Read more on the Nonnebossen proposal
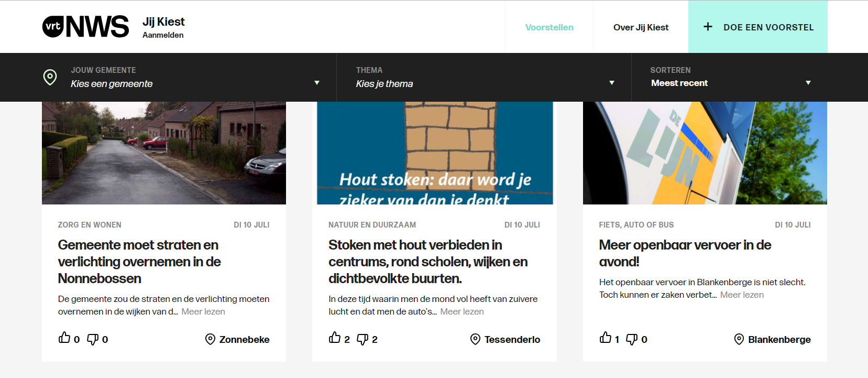This screenshot has height=378, width=868. pos(203,311)
